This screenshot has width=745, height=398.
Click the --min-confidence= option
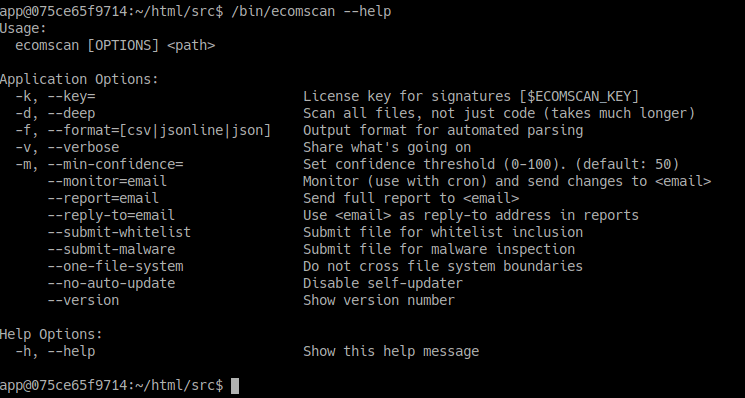(115, 165)
